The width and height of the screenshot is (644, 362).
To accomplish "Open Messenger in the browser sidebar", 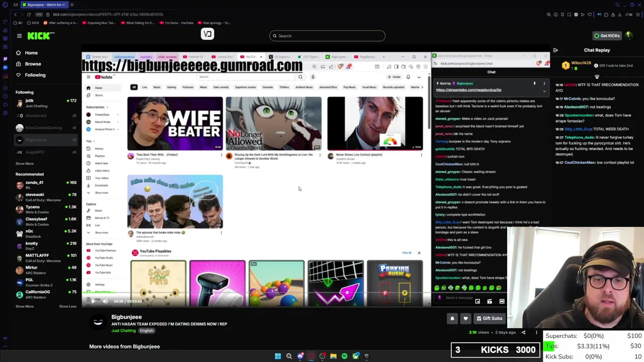I will tap(5, 67).
